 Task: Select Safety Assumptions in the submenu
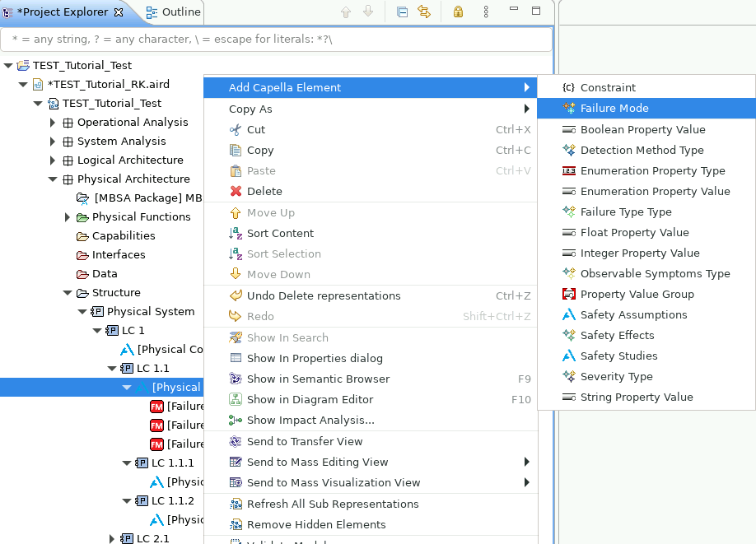pyautogui.click(x=646, y=315)
